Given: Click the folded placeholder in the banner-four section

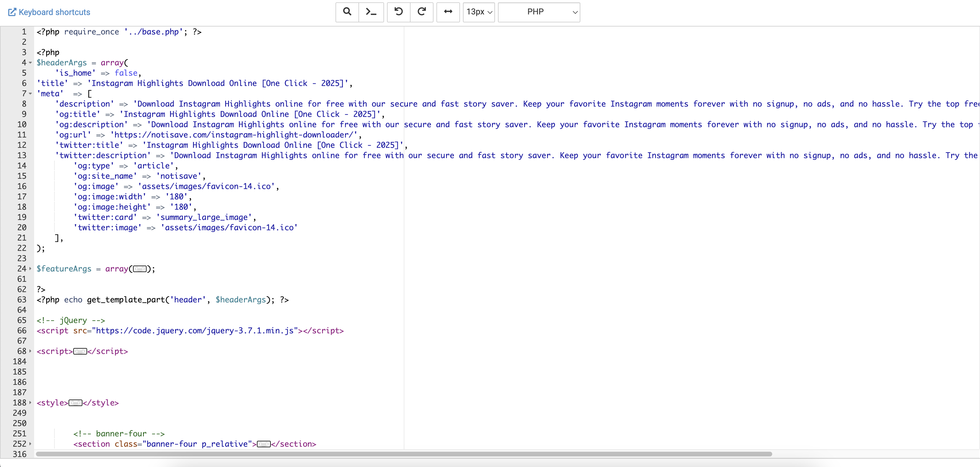Looking at the screenshot, I should click(x=264, y=444).
